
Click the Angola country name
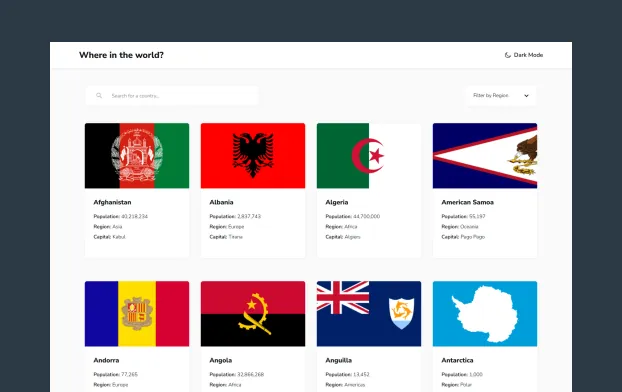(x=221, y=360)
